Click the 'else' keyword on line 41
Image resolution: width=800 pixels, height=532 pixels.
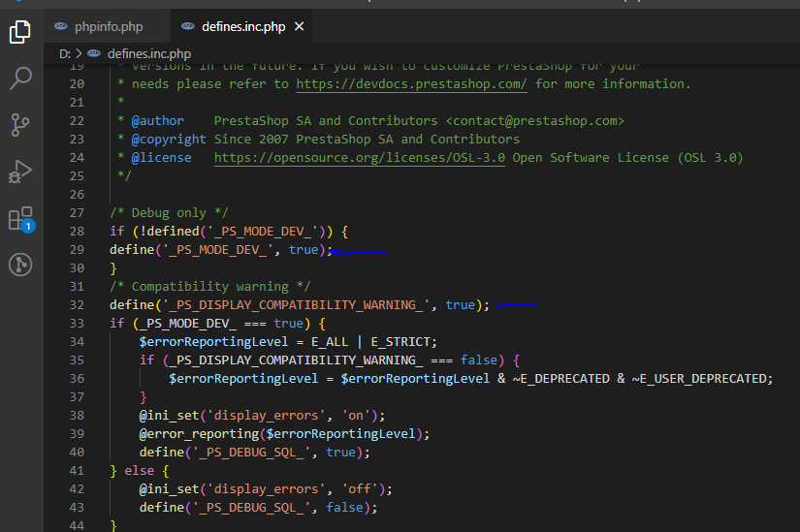pos(139,471)
